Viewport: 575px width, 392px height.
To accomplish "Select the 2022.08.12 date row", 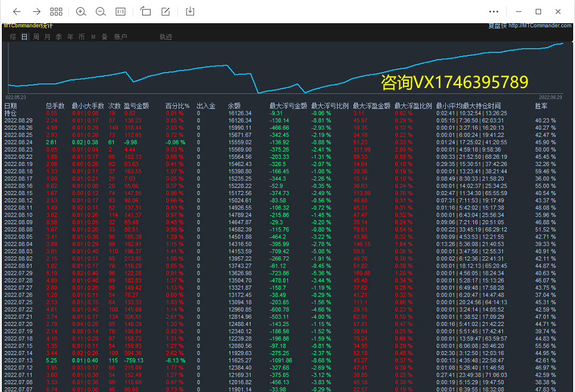I will point(18,200).
